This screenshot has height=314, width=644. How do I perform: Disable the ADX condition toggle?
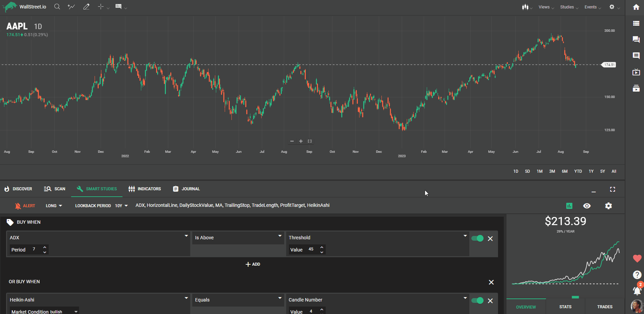(x=477, y=238)
